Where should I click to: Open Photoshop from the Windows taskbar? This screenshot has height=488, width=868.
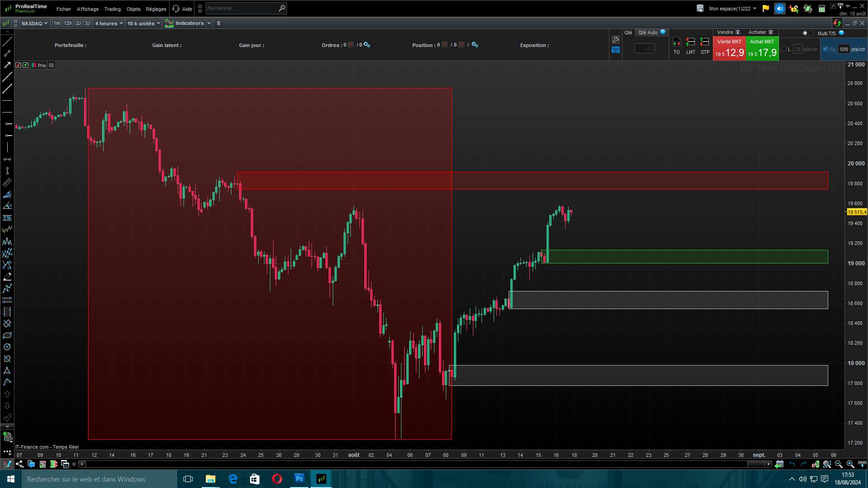[x=299, y=479]
